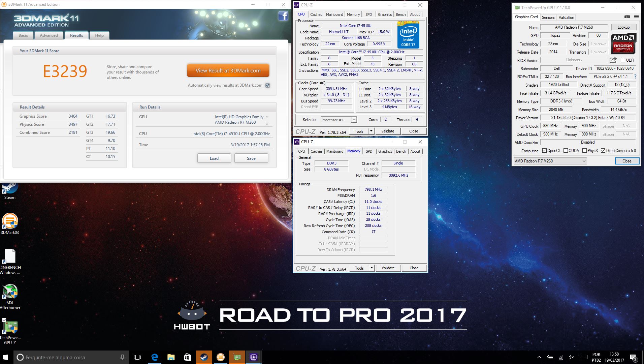This screenshot has height=364, width=644.
Task: Open Tools dropdown arrow in CPU-Z Memory window
Action: pos(372,268)
